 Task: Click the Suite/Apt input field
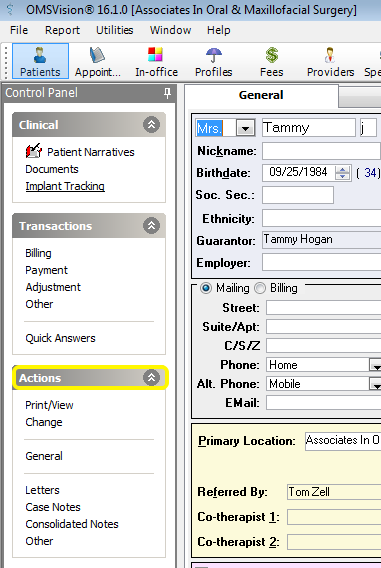[323, 327]
